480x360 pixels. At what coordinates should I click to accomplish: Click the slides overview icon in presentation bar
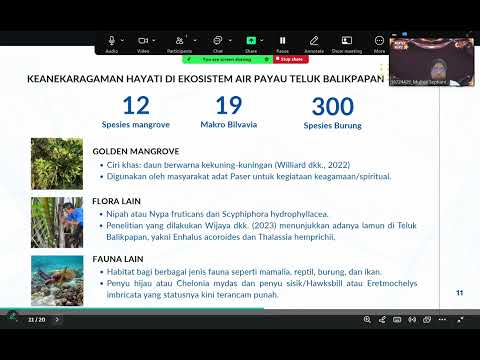(x=427, y=319)
